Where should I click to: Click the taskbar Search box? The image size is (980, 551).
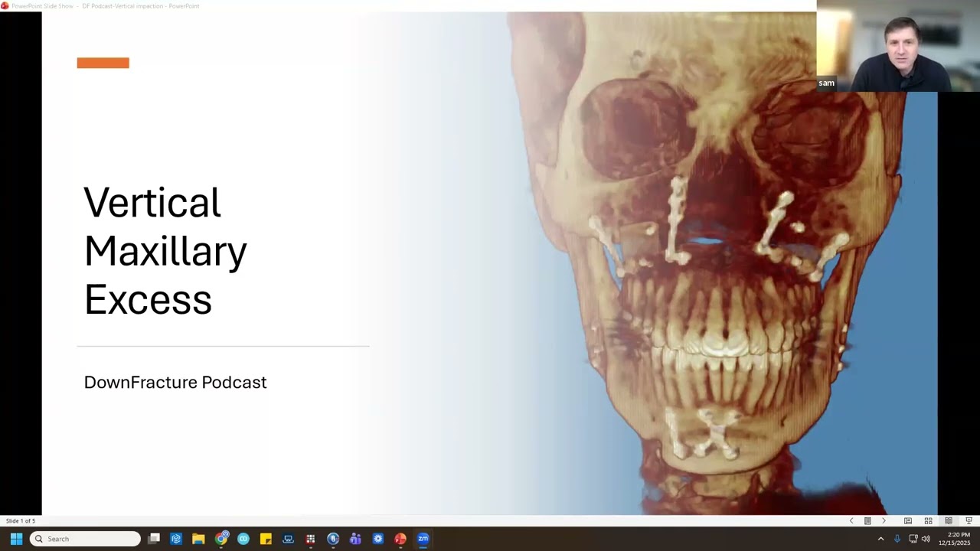click(85, 539)
